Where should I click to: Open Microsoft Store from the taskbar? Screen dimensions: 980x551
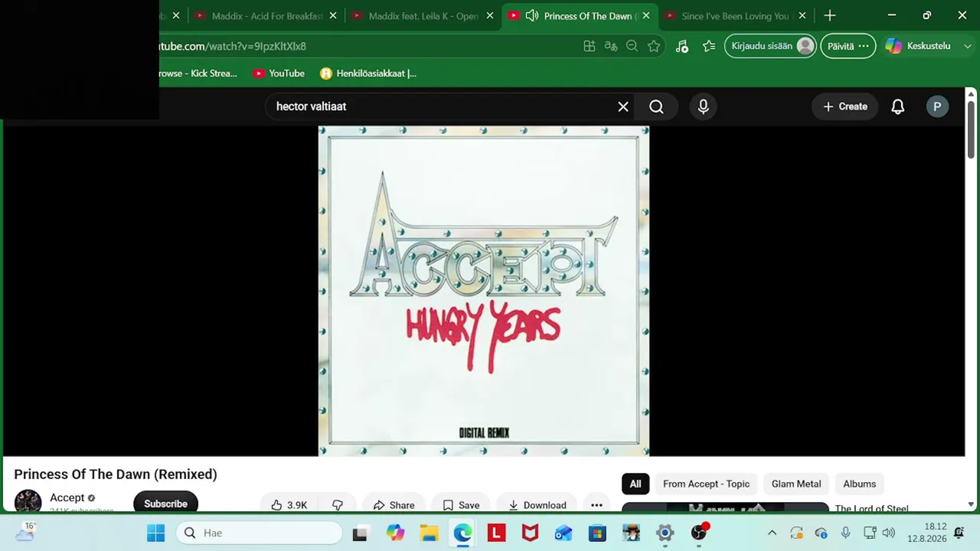pyautogui.click(x=597, y=533)
